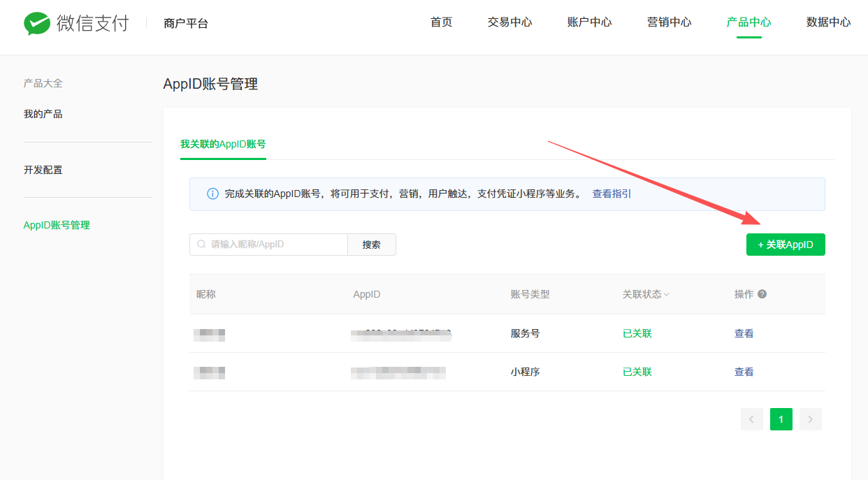Click the info icon in the blue notice

(x=213, y=194)
